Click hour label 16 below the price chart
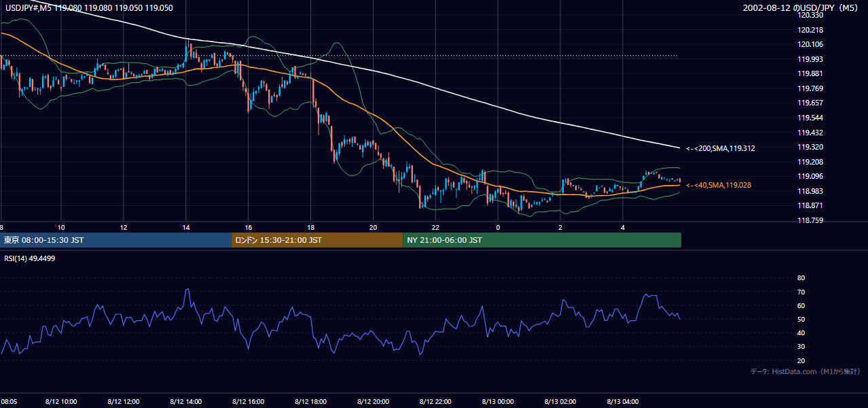The width and height of the screenshot is (868, 408). tap(249, 227)
